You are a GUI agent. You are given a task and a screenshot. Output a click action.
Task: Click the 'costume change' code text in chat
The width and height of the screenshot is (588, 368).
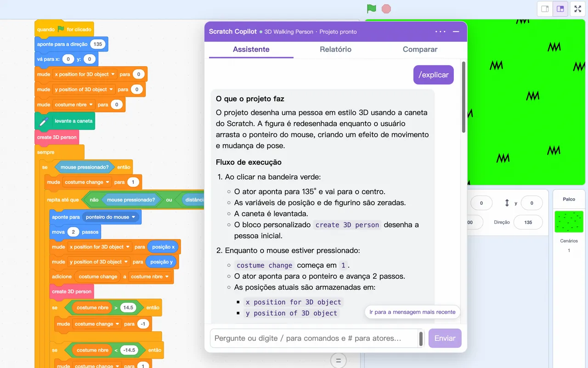click(x=264, y=265)
